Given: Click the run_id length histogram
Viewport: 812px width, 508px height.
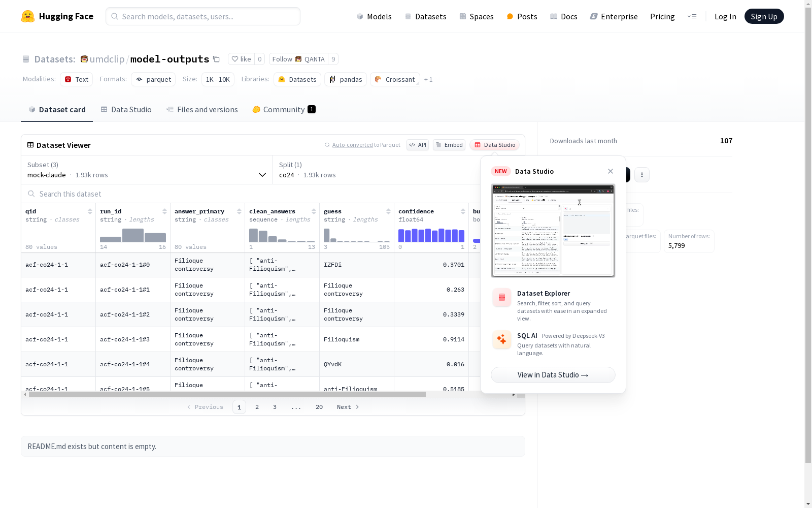Looking at the screenshot, I should 133,235.
